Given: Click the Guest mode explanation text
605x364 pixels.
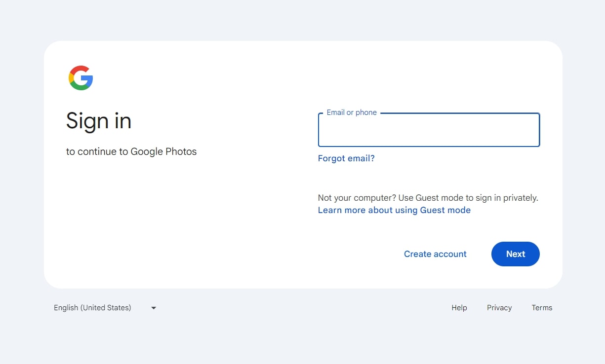Looking at the screenshot, I should (x=428, y=197).
